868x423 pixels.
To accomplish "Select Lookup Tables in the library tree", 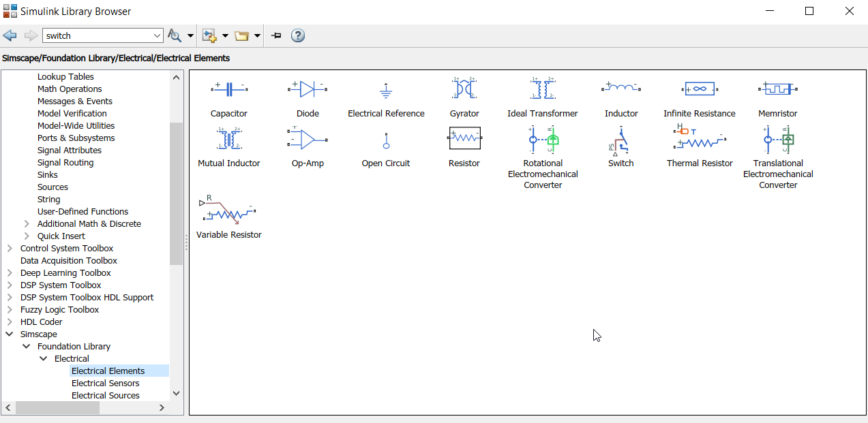I will coord(65,76).
